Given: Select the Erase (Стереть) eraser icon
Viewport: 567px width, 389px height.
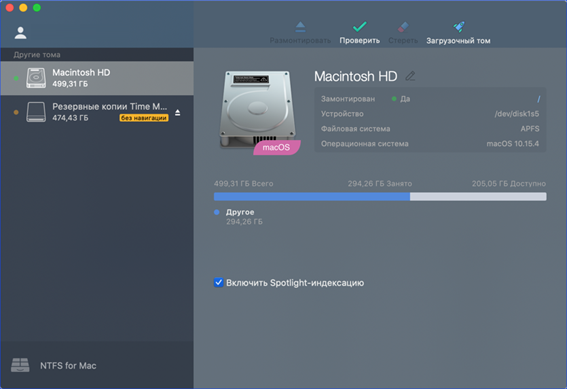Looking at the screenshot, I should (403, 27).
